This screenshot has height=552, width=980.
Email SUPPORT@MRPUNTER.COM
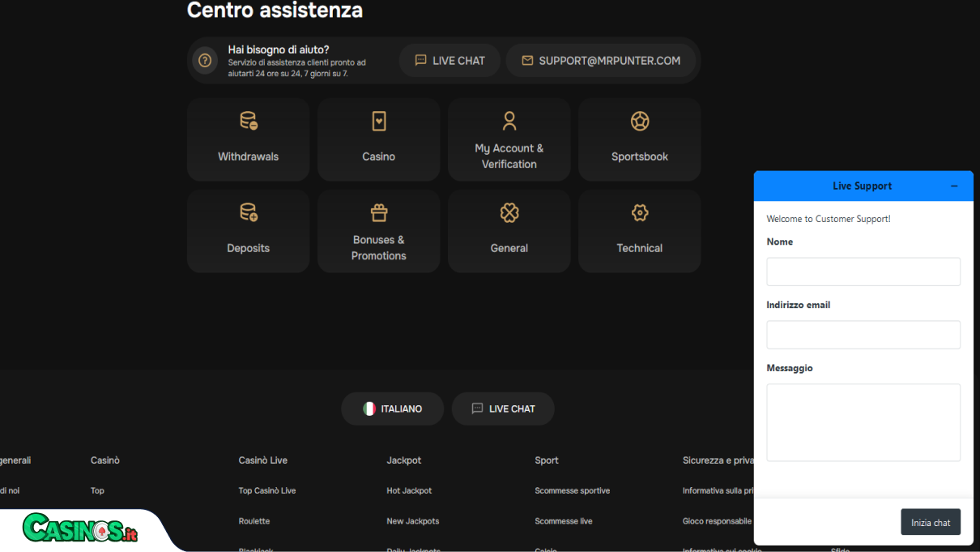click(601, 60)
